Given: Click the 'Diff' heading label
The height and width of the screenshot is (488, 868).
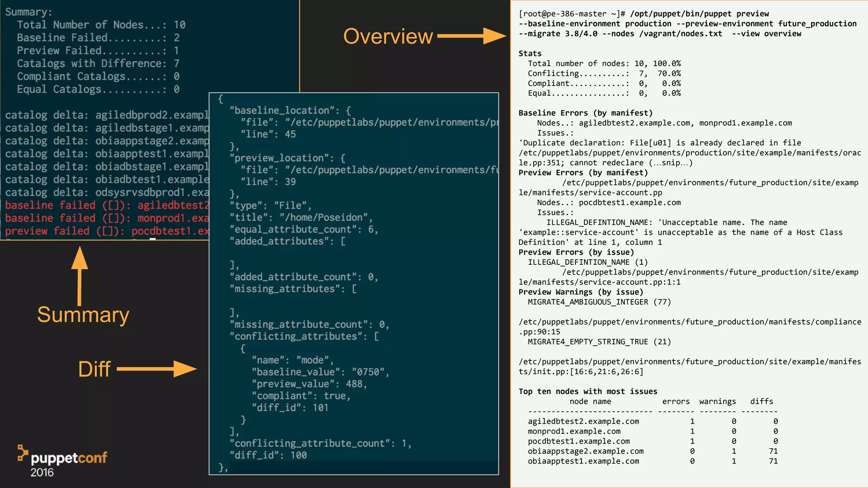Looking at the screenshot, I should 95,369.
